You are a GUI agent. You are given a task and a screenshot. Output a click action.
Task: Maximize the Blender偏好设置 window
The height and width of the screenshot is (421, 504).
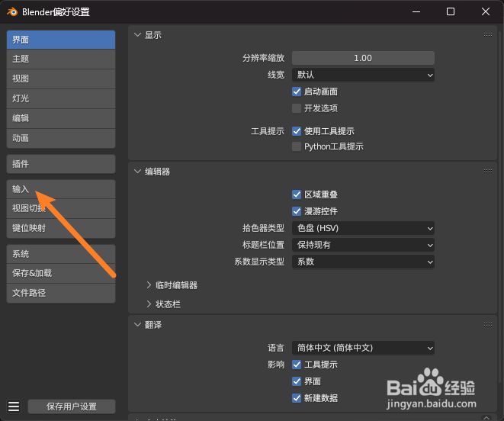(x=451, y=11)
